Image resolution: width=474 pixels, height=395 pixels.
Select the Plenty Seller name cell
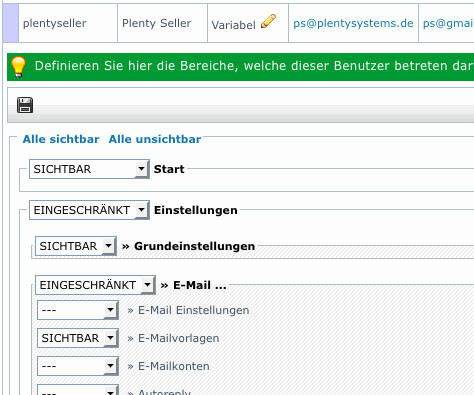pyautogui.click(x=163, y=23)
